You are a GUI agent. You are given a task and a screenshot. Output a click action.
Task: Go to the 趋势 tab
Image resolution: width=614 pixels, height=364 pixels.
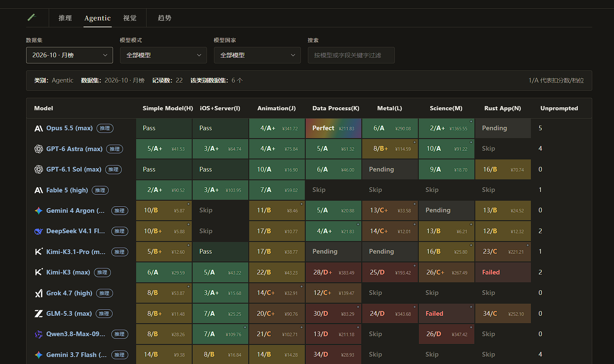pyautogui.click(x=164, y=18)
